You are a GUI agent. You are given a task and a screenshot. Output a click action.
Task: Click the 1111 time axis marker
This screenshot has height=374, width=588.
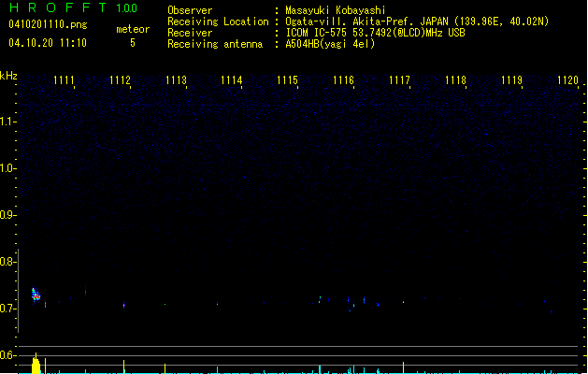click(64, 80)
